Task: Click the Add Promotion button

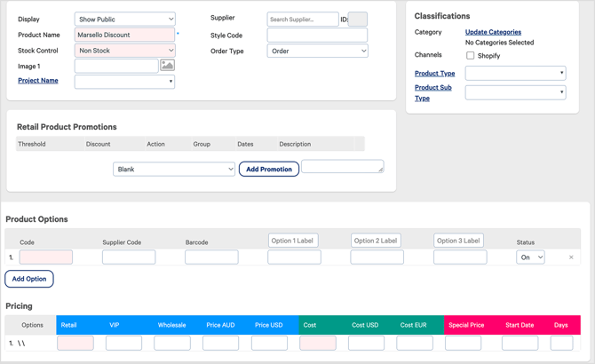Action: [269, 169]
